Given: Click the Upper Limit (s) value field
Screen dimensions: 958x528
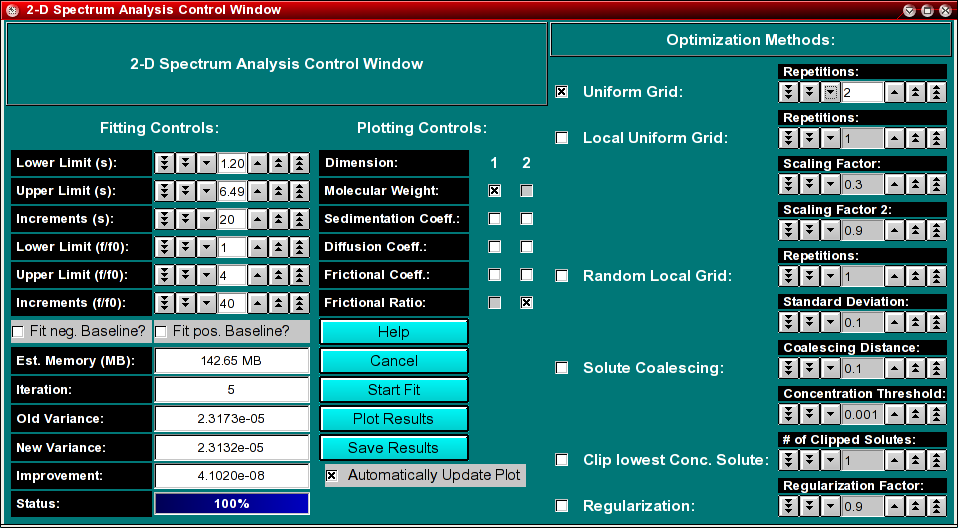Looking at the screenshot, I should [x=232, y=191].
